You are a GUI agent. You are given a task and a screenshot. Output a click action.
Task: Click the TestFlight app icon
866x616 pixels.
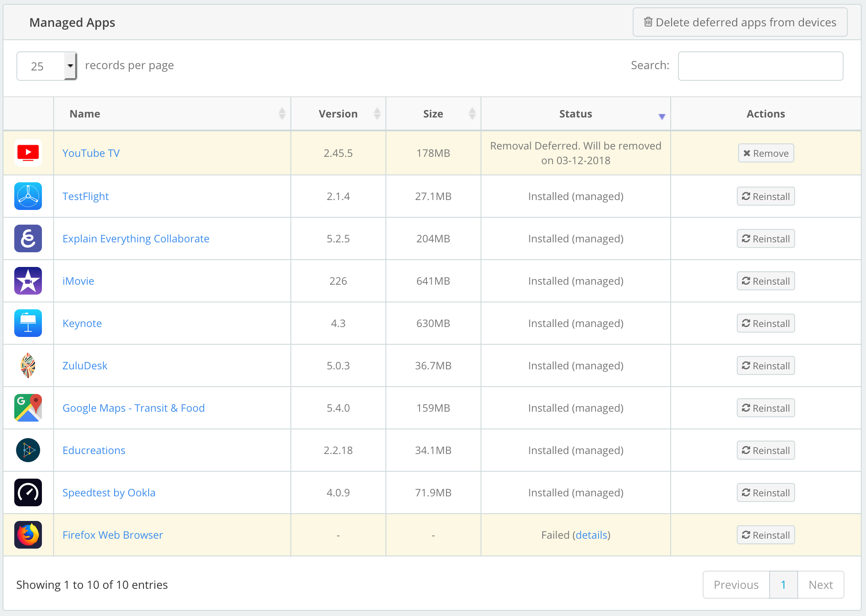28,196
